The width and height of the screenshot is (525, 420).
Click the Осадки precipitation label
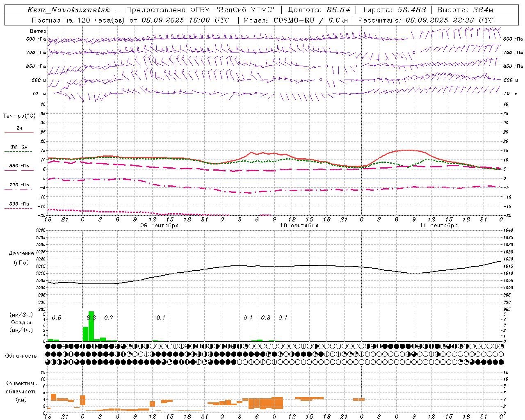click(x=21, y=322)
